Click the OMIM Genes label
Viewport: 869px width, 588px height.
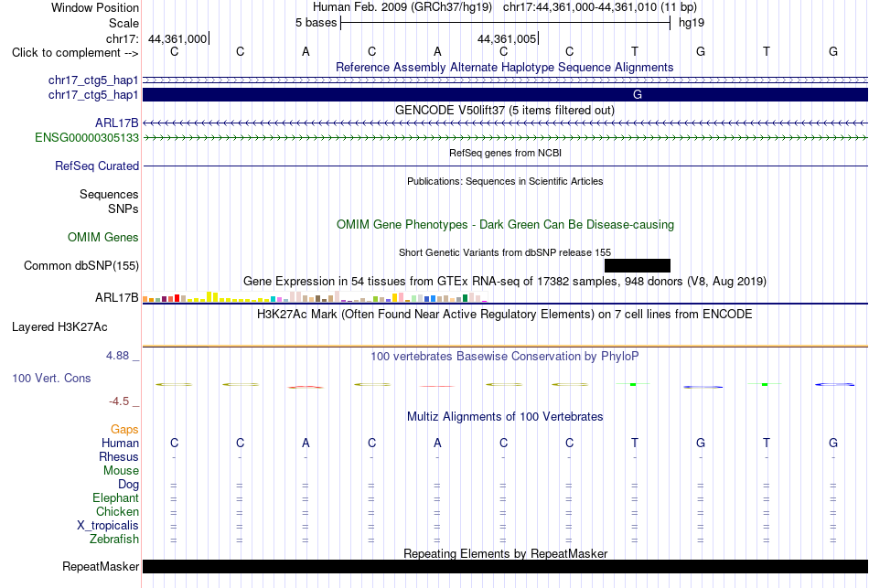click(x=103, y=237)
